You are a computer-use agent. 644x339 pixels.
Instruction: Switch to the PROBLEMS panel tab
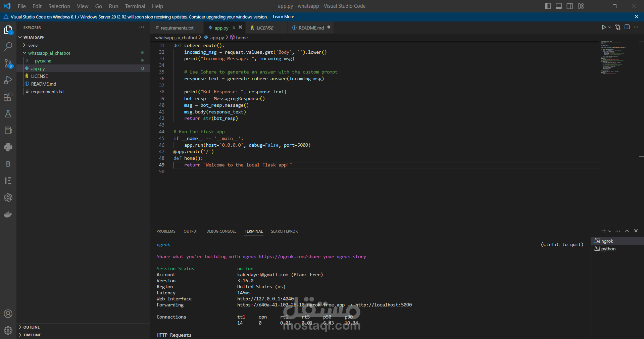[x=166, y=231]
